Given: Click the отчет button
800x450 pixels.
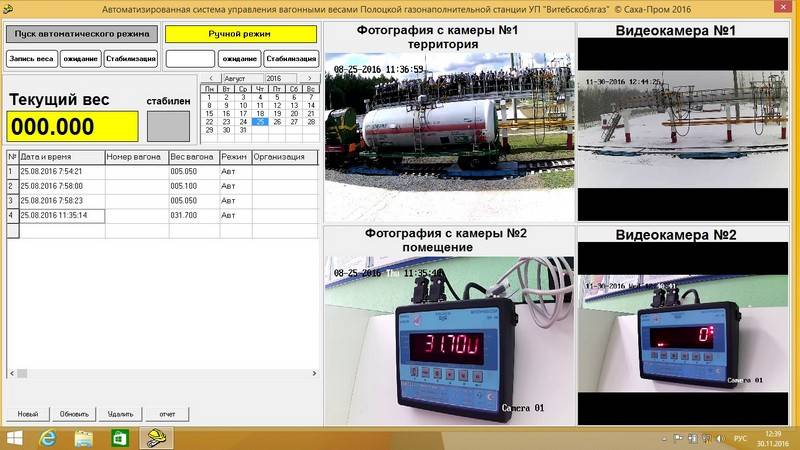Looking at the screenshot, I should click(167, 414).
